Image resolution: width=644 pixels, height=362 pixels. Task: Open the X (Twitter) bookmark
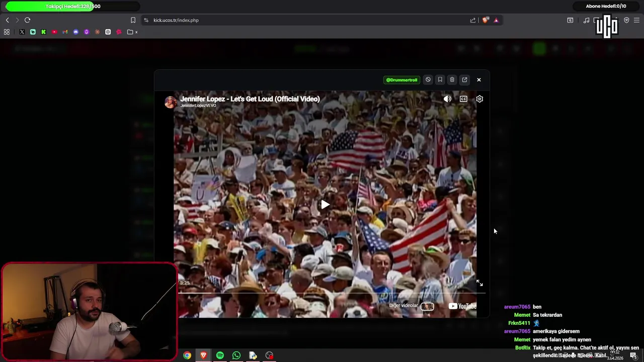coord(22,32)
